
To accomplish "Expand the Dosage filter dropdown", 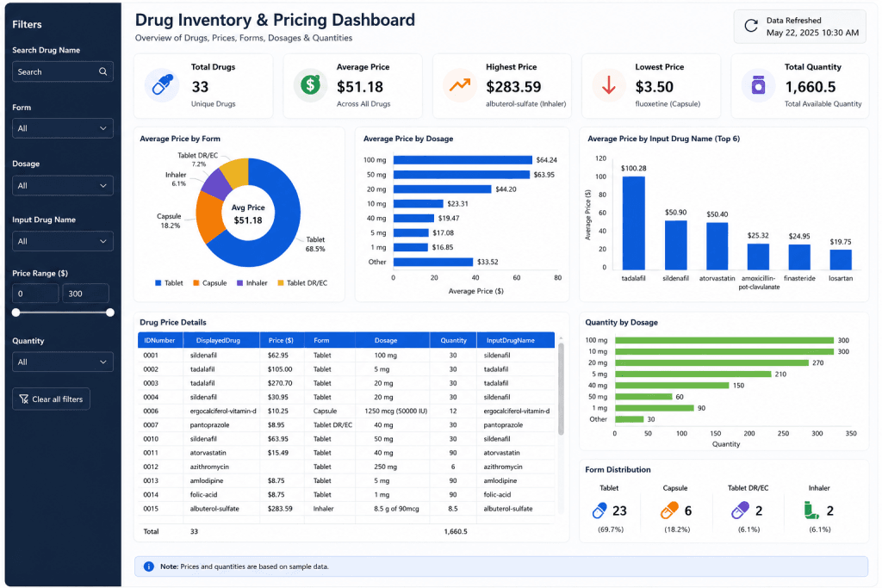I will coord(62,186).
